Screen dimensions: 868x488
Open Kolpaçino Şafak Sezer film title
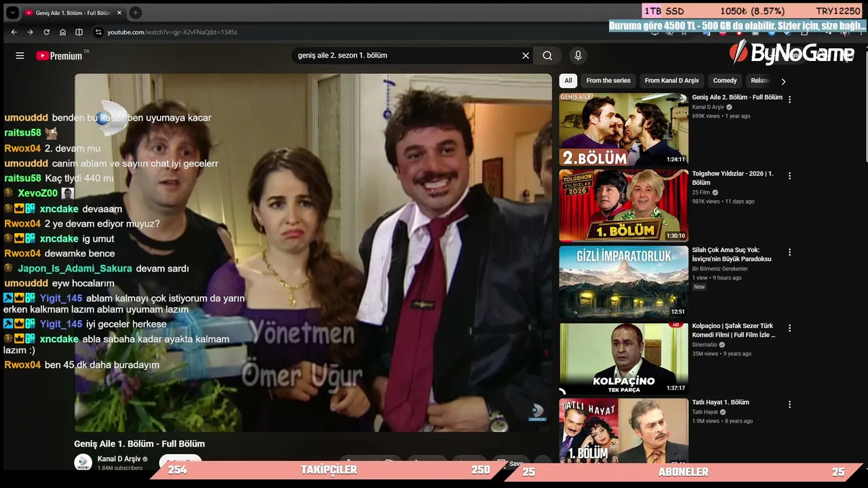click(734, 331)
